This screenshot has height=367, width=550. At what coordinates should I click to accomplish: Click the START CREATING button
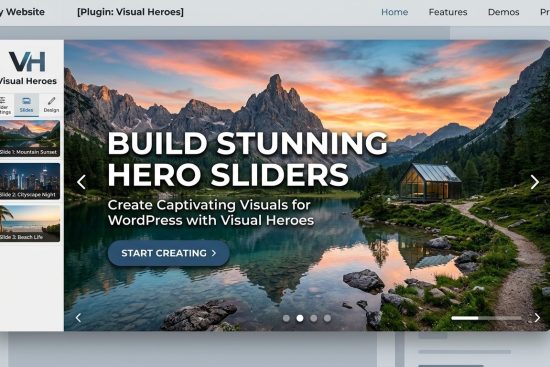pyautogui.click(x=169, y=253)
